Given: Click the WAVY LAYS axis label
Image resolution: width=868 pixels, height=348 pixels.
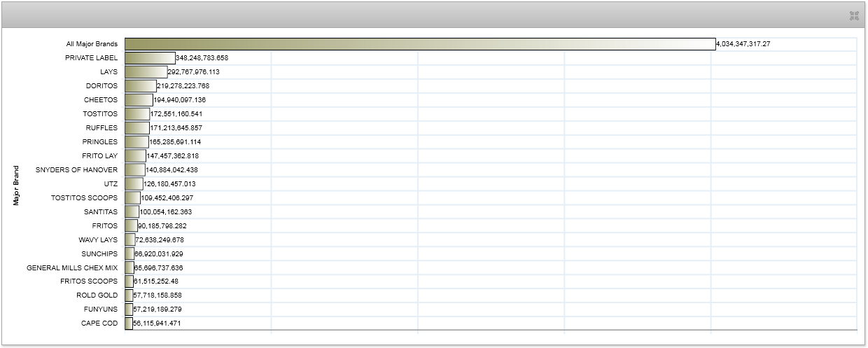Looking at the screenshot, I should (x=98, y=240).
